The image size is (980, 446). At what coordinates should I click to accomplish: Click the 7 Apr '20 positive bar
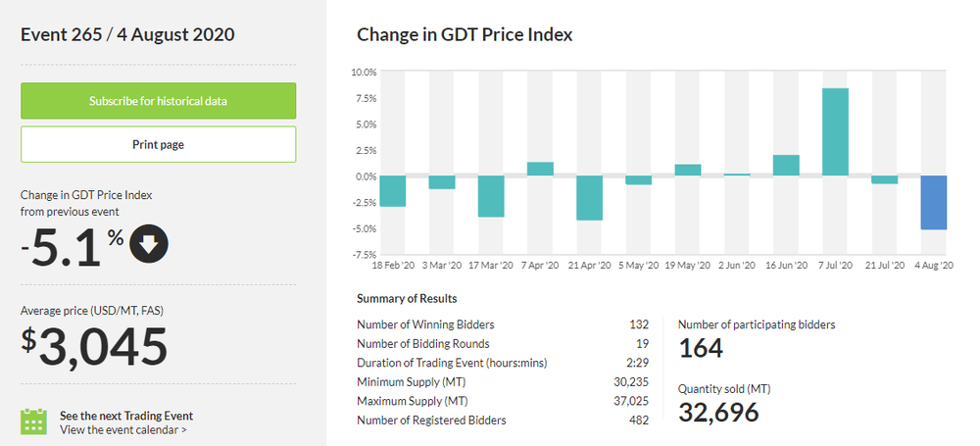540,169
